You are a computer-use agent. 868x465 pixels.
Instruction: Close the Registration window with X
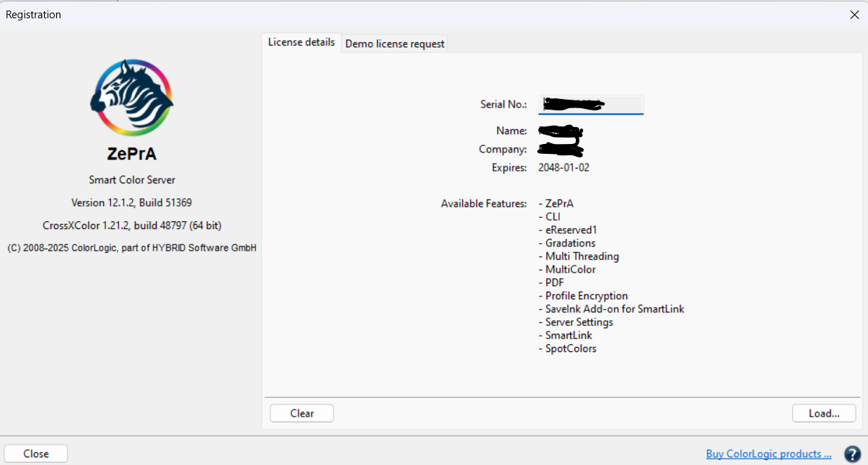854,15
